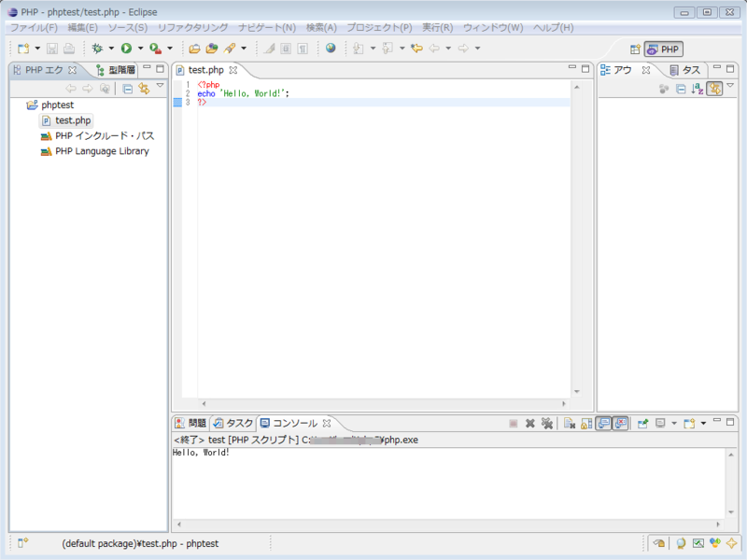Collapse All in PHP Explorer toolbar
Image resolution: width=747 pixels, height=560 pixels.
(x=127, y=89)
